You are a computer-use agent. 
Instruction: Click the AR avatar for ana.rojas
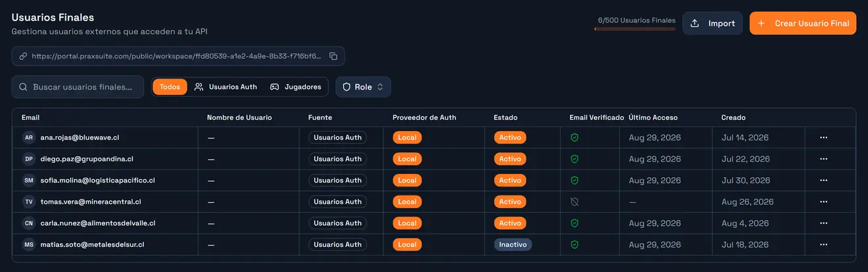(x=29, y=138)
